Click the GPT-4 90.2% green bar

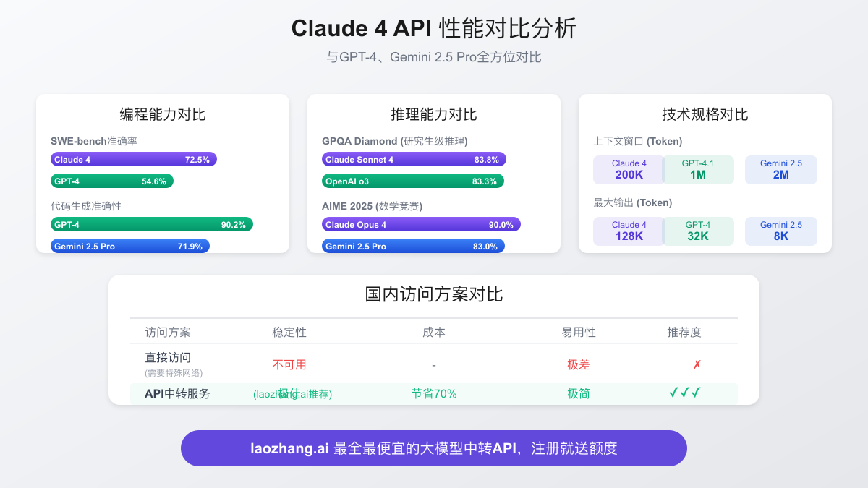(x=152, y=225)
